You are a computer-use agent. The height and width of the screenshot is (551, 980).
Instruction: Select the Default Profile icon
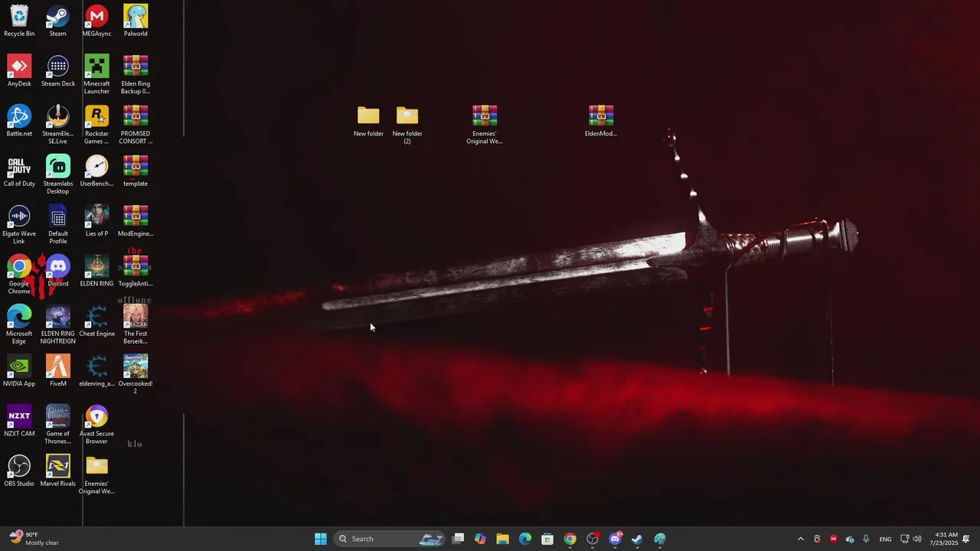coord(57,224)
